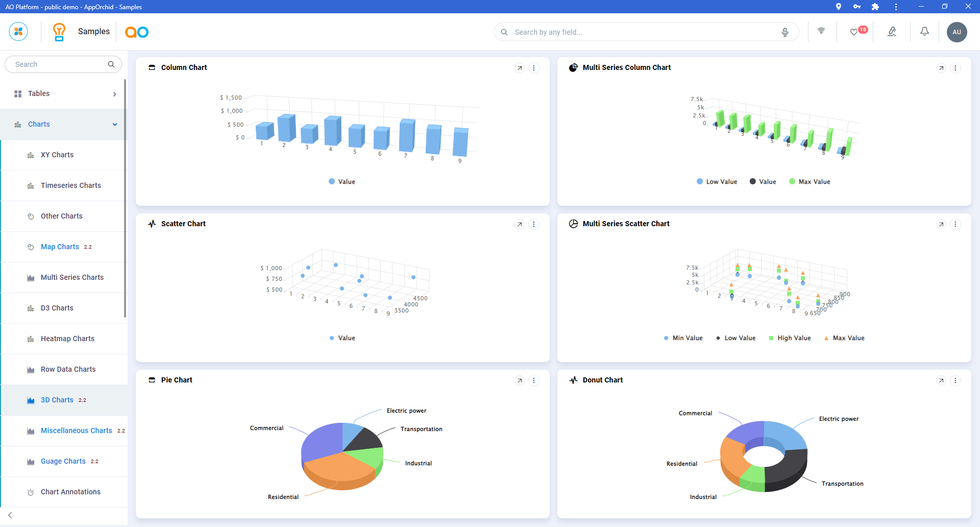Collapse the sidebar with bottom-left arrow

pos(10,515)
